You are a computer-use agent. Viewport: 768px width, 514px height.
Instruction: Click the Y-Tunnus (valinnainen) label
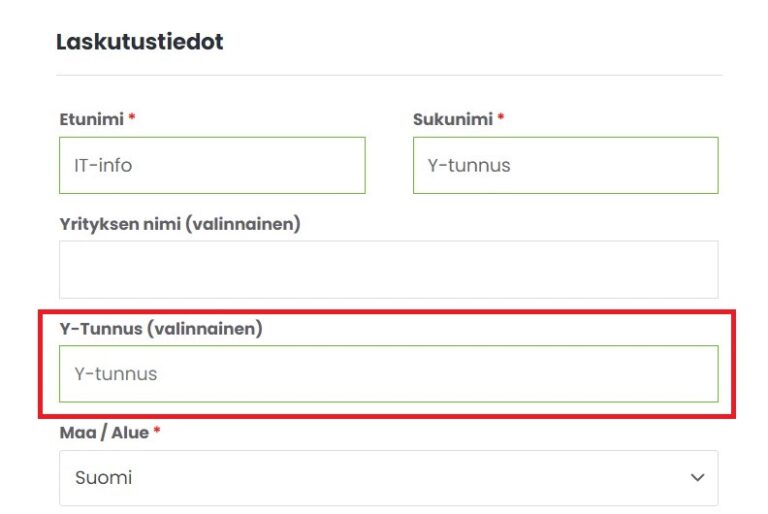click(161, 328)
